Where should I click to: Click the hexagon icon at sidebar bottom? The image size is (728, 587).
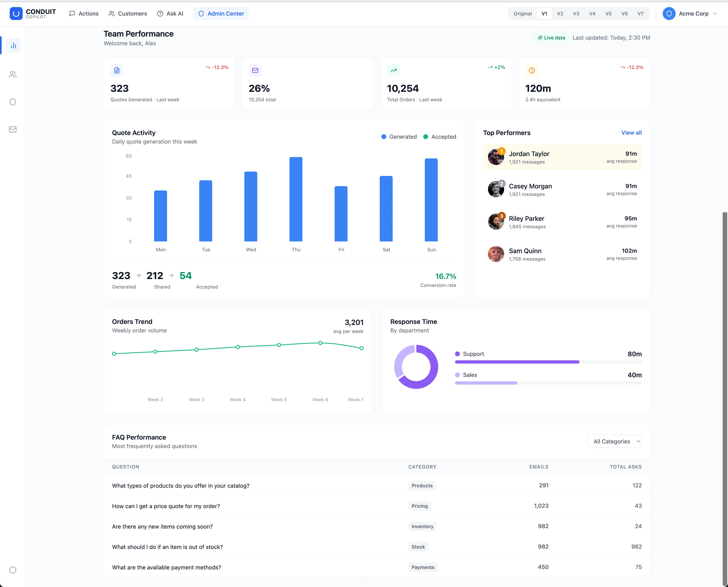[x=13, y=570]
